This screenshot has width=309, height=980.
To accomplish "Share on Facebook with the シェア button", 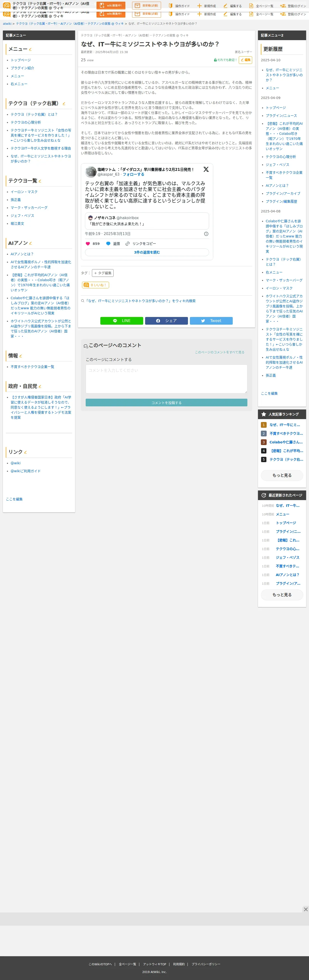I will click(x=167, y=321).
